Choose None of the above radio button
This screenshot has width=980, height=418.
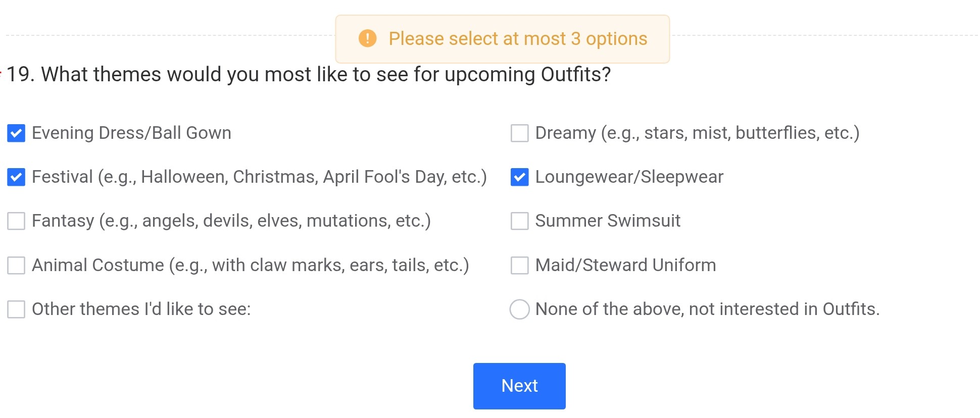(x=519, y=309)
